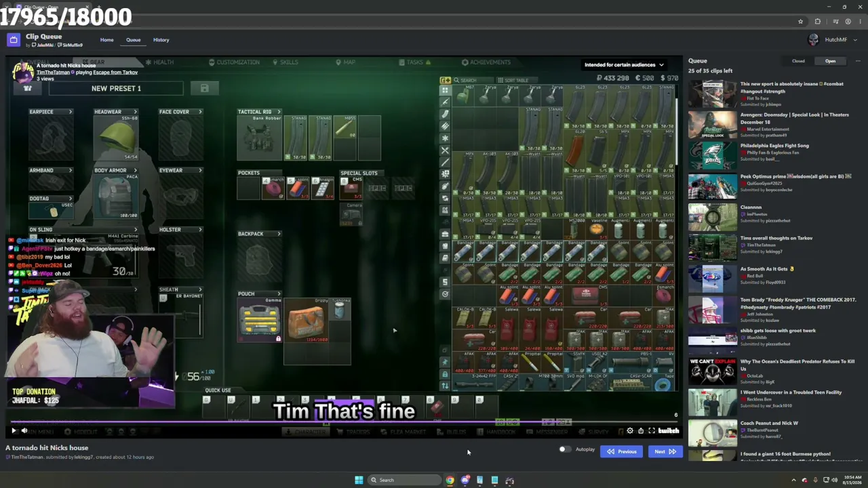Play the Twitch clip
The image size is (868, 488).
tap(13, 430)
